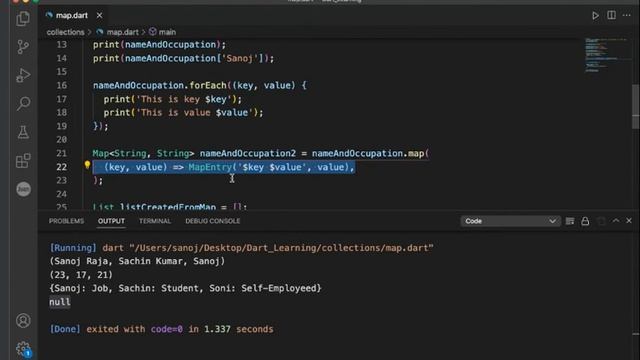Switch to the OUTPUT tab
This screenshot has width=640, height=360.
(x=111, y=221)
